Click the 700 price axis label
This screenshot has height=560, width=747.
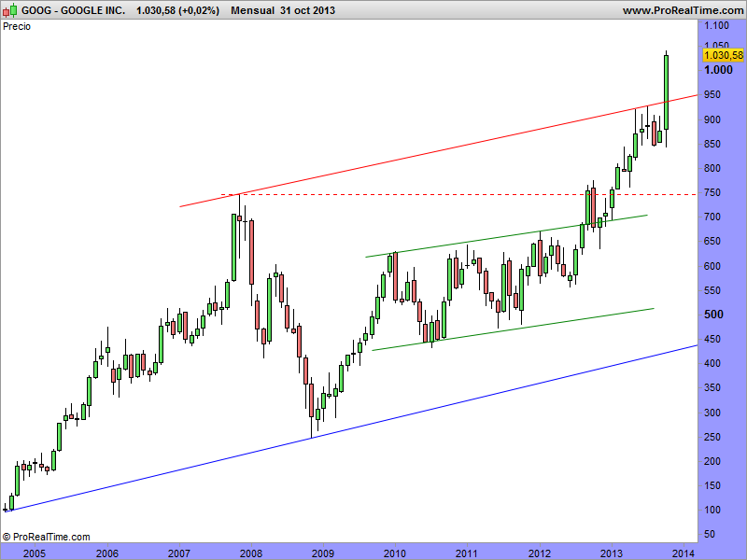(x=712, y=217)
